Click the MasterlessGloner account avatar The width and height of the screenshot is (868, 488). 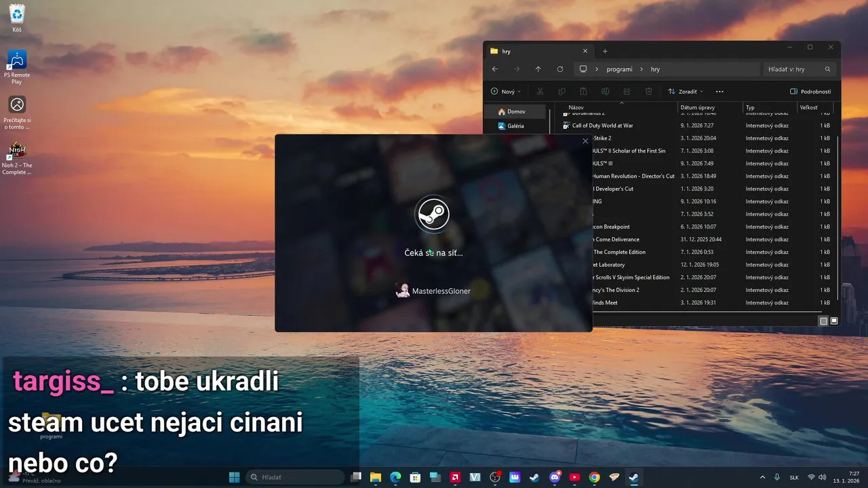point(403,291)
